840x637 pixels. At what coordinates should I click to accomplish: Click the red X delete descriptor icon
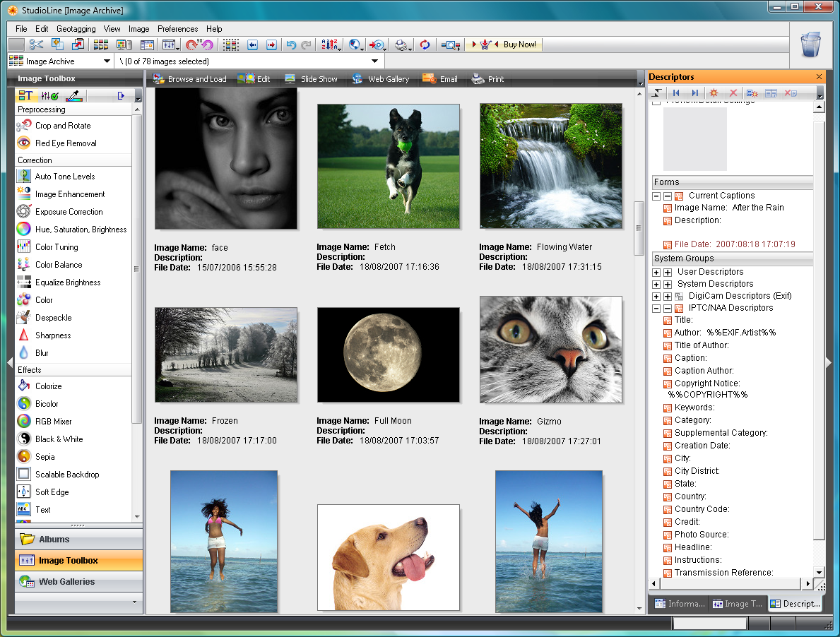click(x=733, y=93)
